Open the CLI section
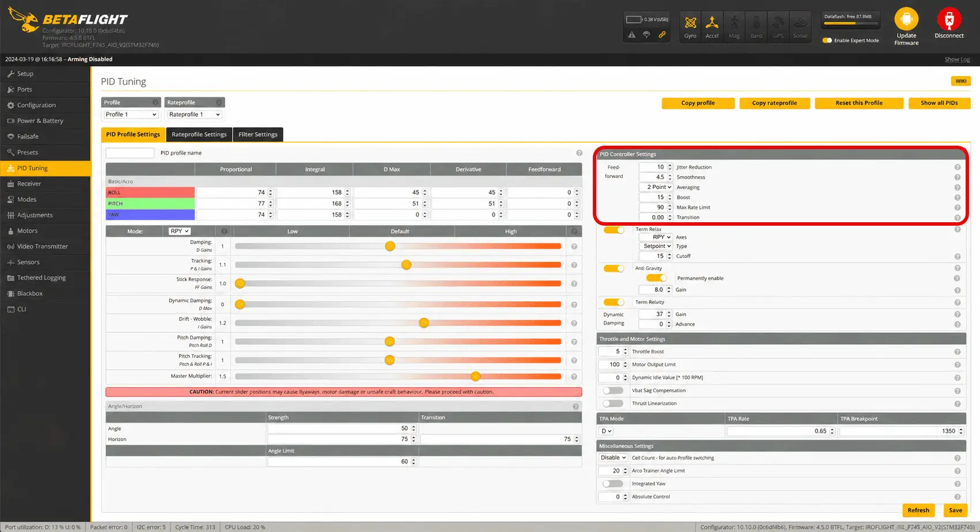The height and width of the screenshot is (532, 980). [x=46, y=309]
